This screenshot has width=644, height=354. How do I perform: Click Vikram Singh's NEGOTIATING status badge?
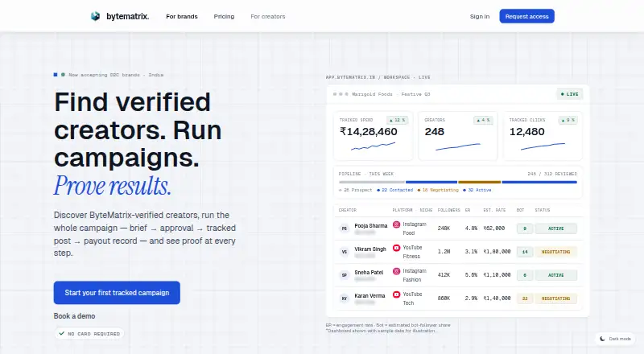click(x=555, y=252)
